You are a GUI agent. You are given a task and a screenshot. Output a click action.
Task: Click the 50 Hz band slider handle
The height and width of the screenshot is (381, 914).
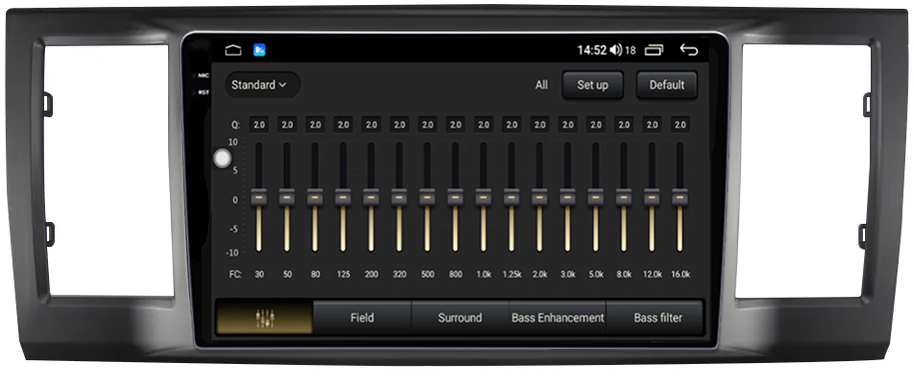287,197
